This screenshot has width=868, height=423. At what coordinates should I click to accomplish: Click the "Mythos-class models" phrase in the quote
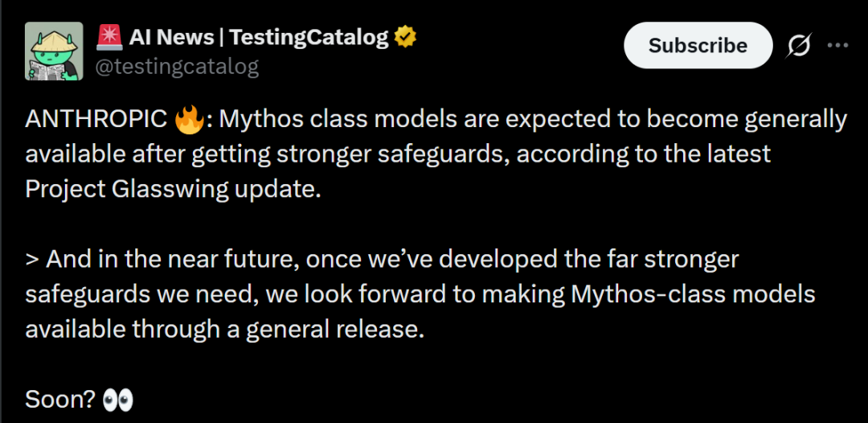(693, 295)
